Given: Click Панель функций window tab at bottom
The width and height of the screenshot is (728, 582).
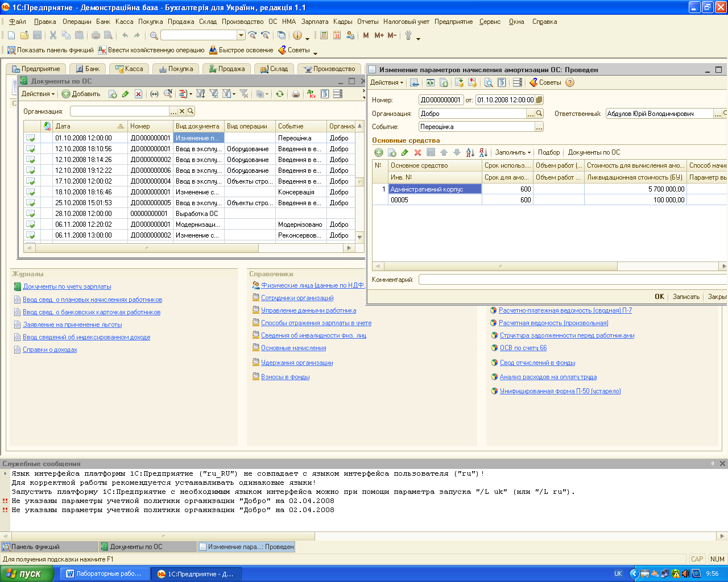Looking at the screenshot, I should point(49,547).
